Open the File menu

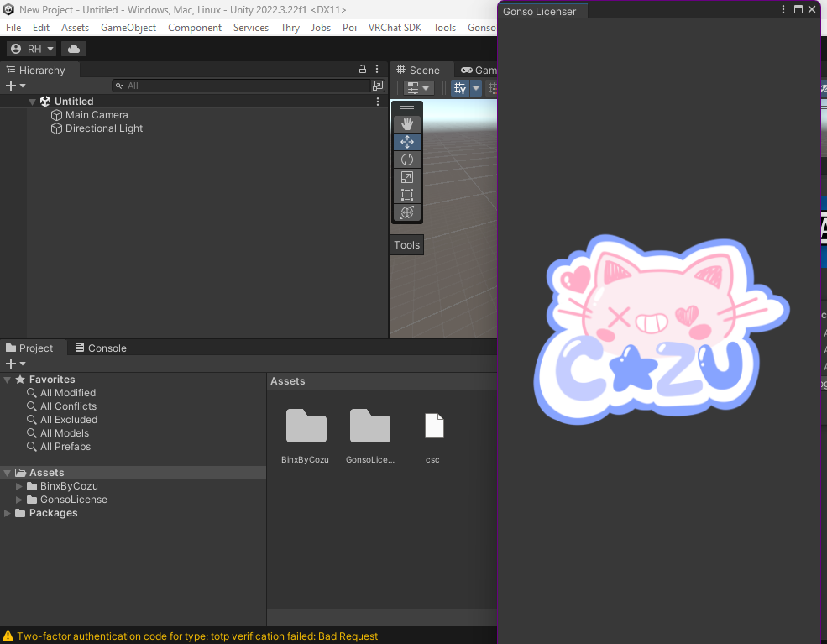coord(13,28)
